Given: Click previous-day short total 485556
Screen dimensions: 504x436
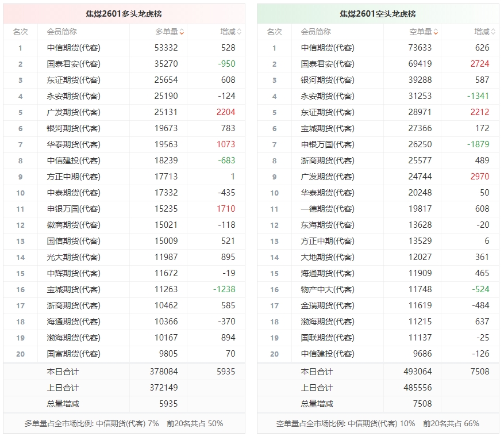Looking at the screenshot, I should point(418,388).
